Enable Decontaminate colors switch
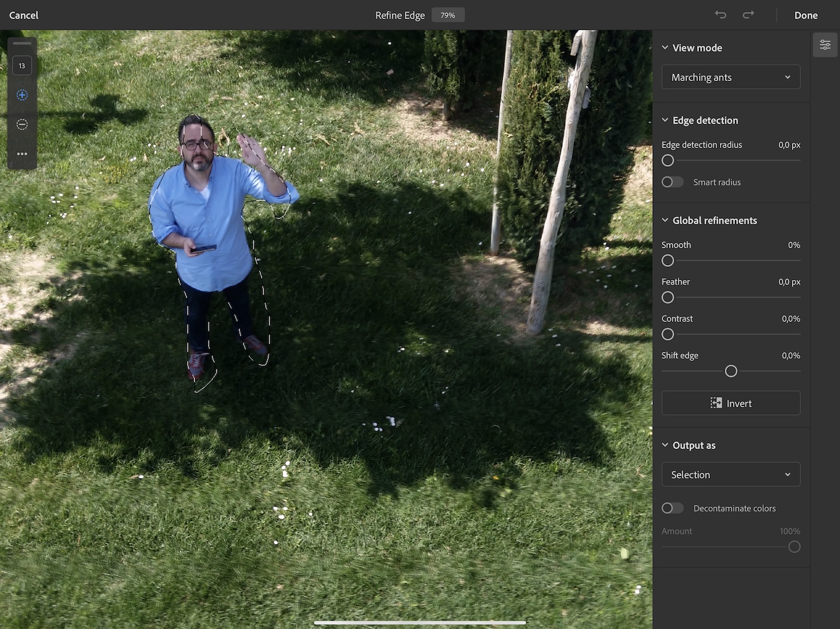 pos(672,508)
